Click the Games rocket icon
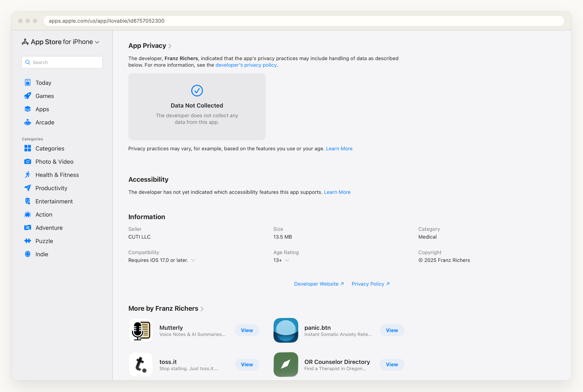Screen dimensions: 583x392 [28, 96]
